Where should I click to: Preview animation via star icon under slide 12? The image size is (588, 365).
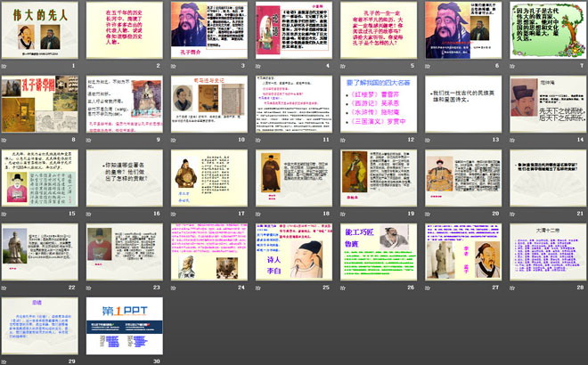click(343, 140)
